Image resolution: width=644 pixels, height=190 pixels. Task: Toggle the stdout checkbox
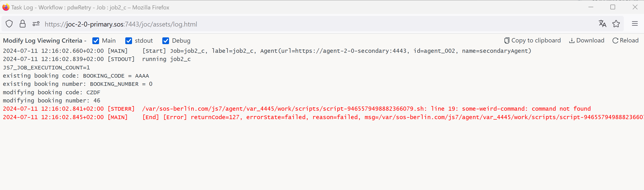tap(128, 41)
